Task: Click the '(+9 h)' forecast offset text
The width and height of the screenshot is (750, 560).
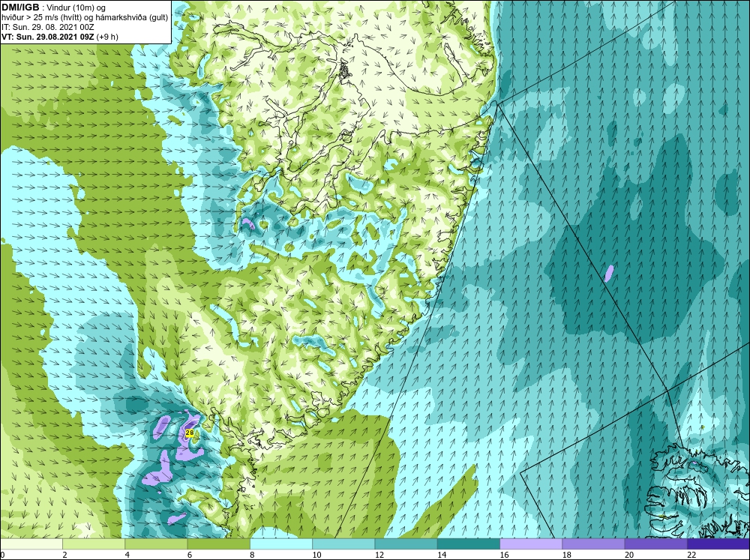Action: tap(107, 36)
